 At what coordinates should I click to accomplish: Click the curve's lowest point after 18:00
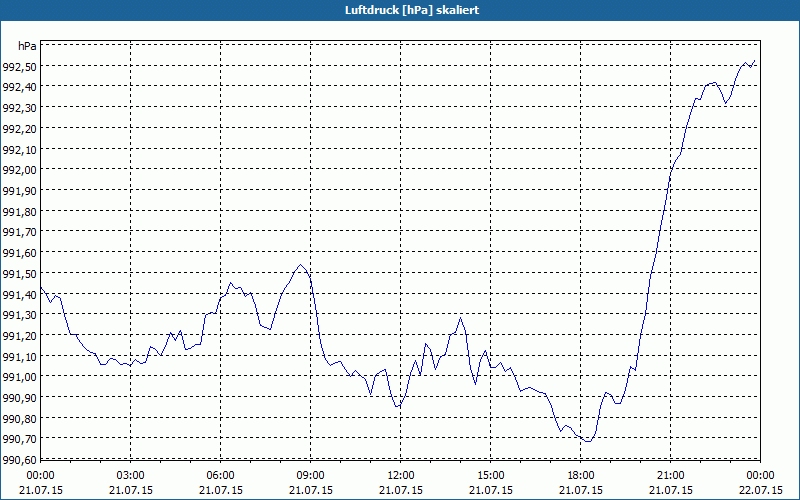[x=588, y=441]
